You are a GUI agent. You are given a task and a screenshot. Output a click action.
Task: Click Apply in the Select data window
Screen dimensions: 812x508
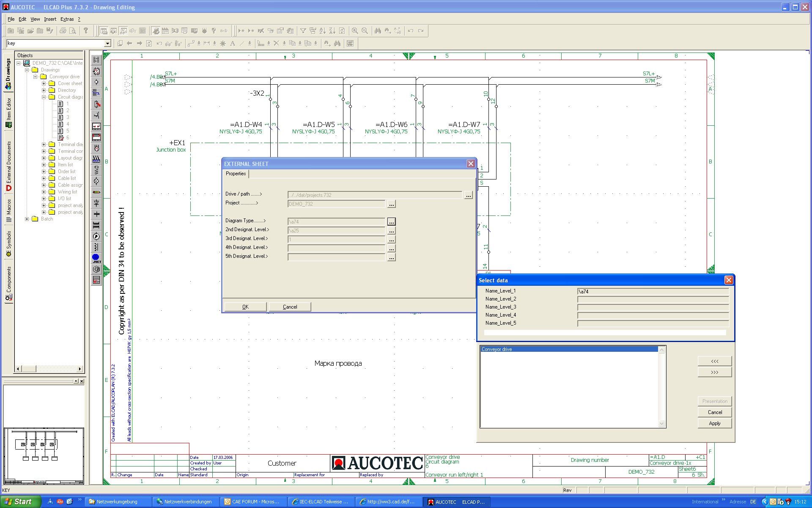click(x=715, y=423)
